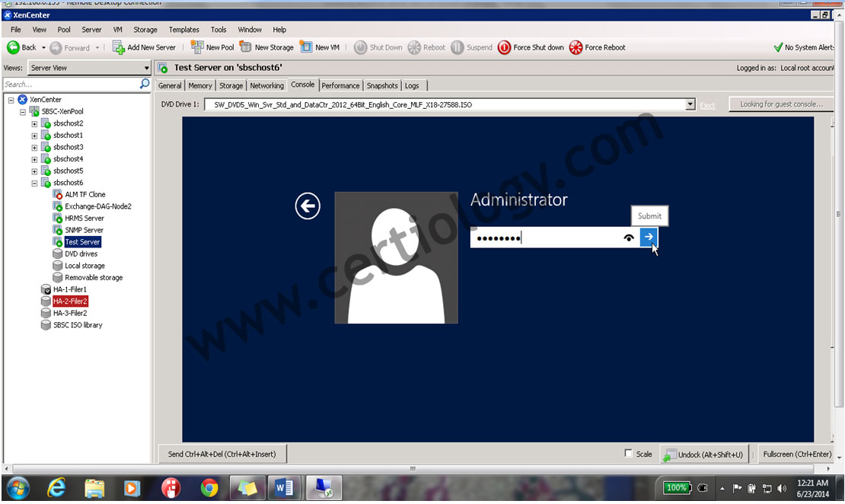Screen dimensions: 845x504
Task: Collapse the SBSC-XenPool node
Action: [x=23, y=112]
